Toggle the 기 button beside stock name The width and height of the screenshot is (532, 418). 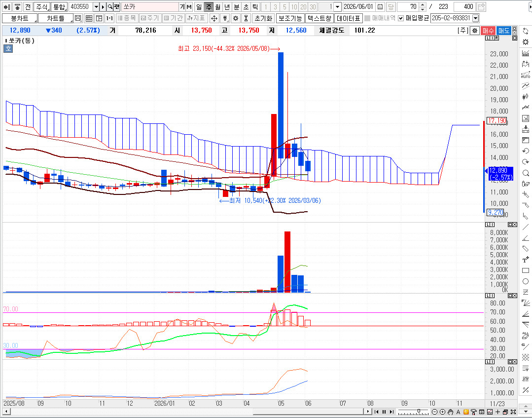pos(182,7)
